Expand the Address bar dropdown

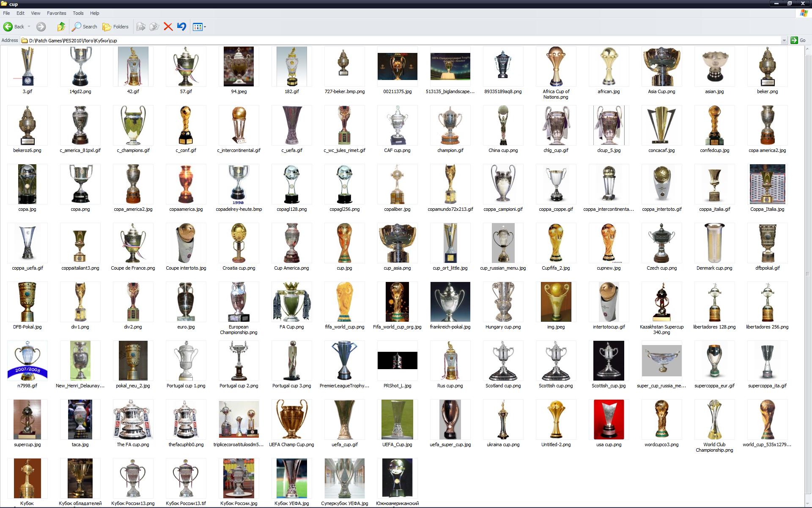[x=784, y=41]
